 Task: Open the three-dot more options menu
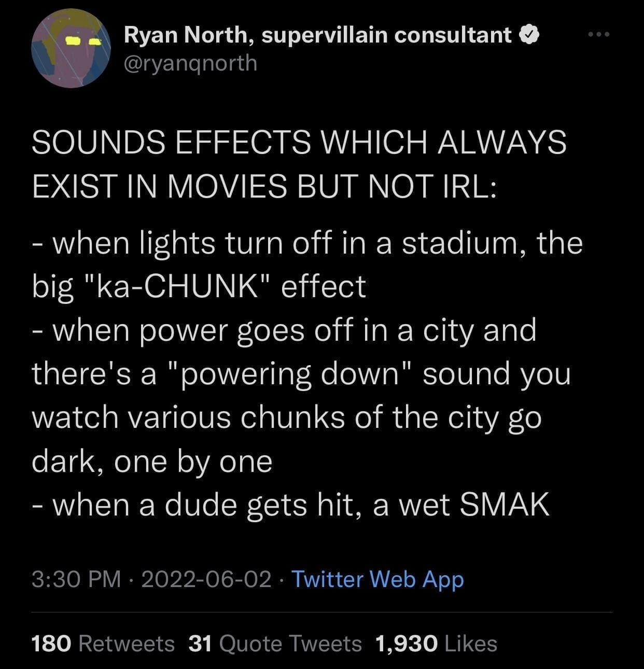click(600, 34)
